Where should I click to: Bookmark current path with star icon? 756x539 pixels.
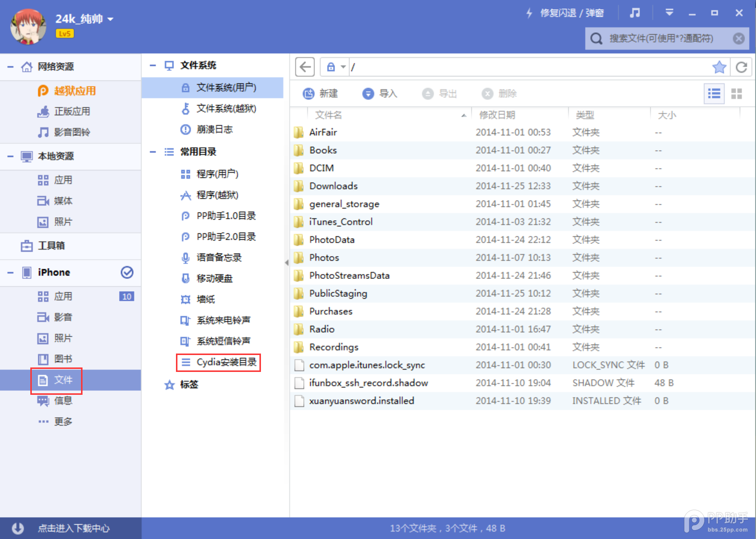(x=719, y=67)
